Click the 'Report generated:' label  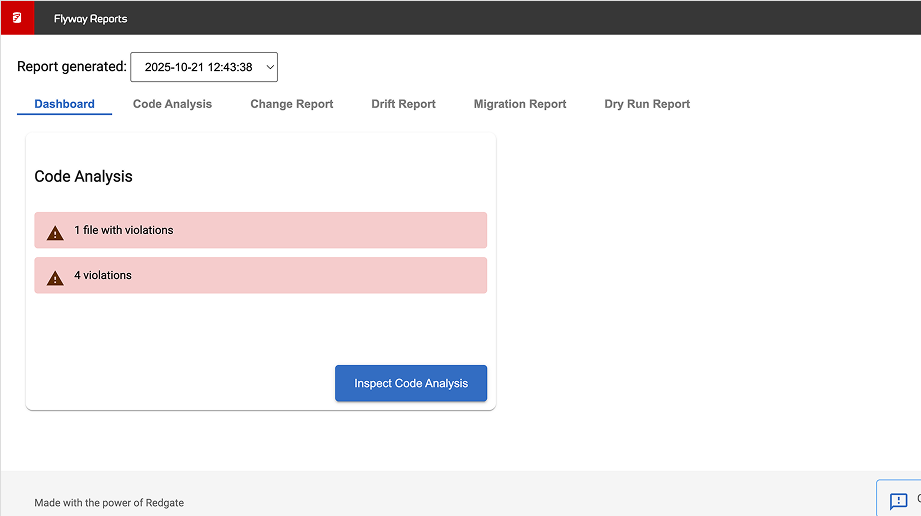[72, 67]
